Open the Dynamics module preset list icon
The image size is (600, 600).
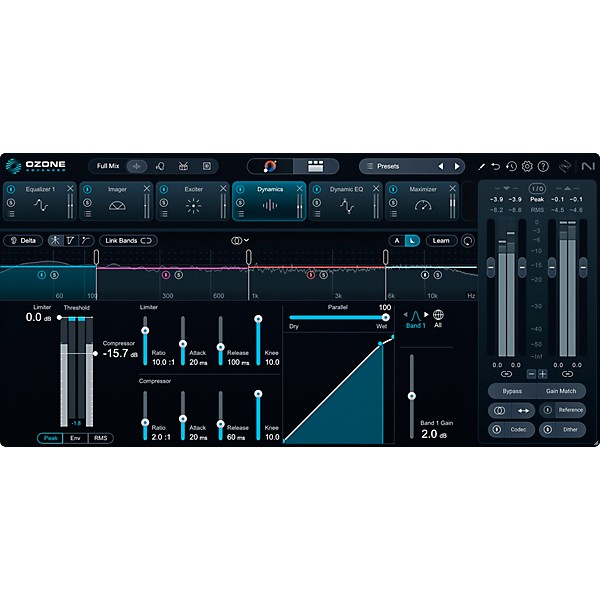click(x=240, y=214)
